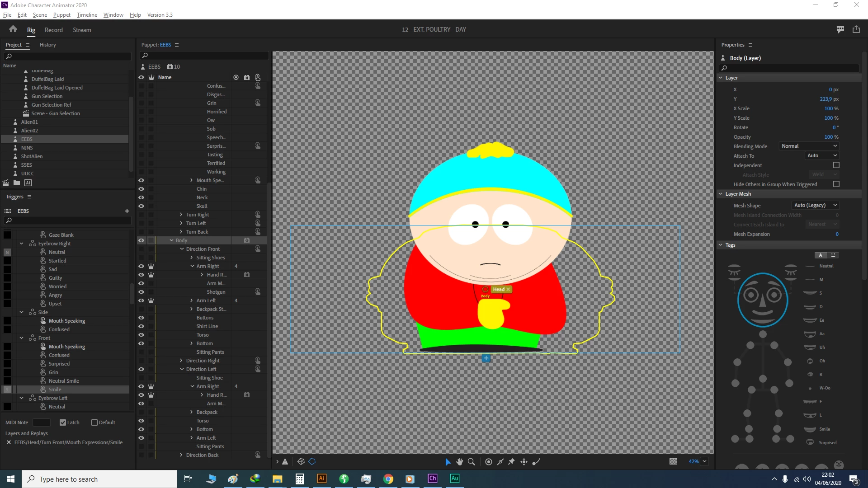
Task: Remove the Head tag handle
Action: click(x=508, y=289)
